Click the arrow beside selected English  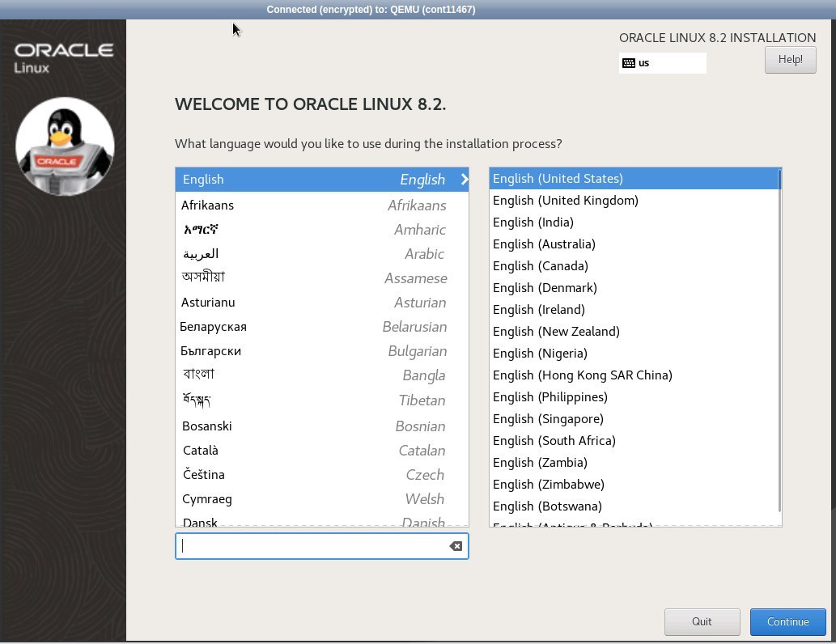pos(465,180)
